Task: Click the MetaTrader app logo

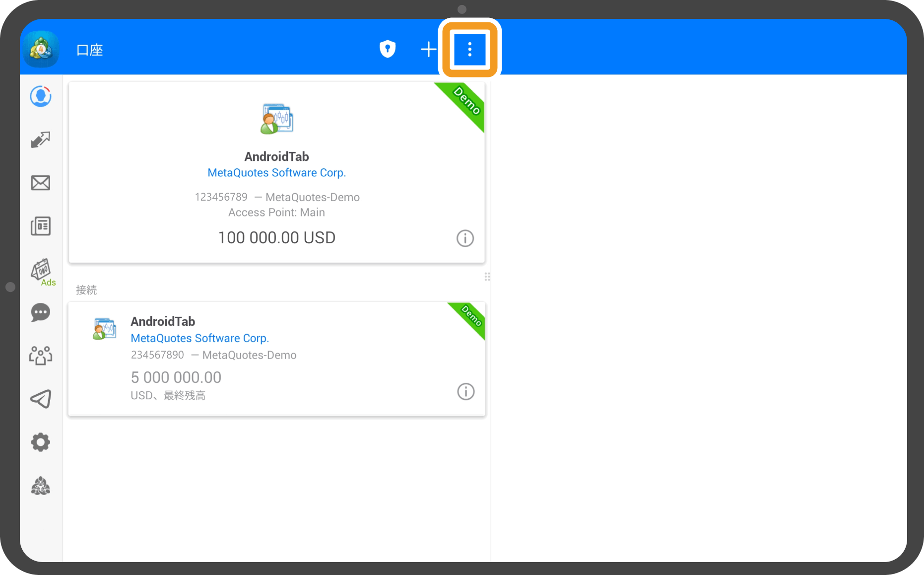Action: [x=41, y=49]
